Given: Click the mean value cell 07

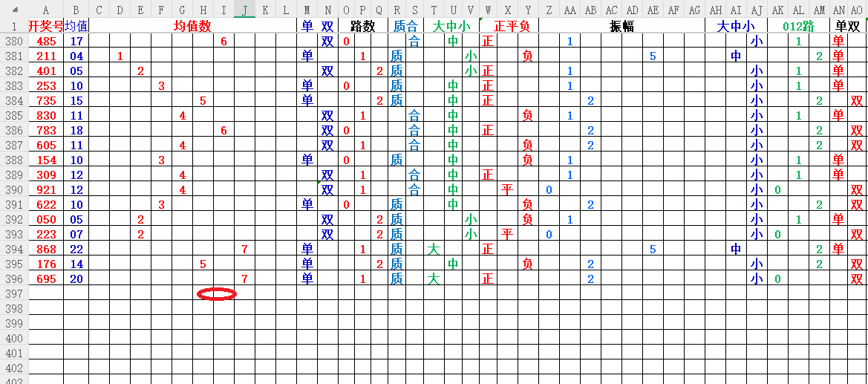Looking at the screenshot, I should click(76, 235).
